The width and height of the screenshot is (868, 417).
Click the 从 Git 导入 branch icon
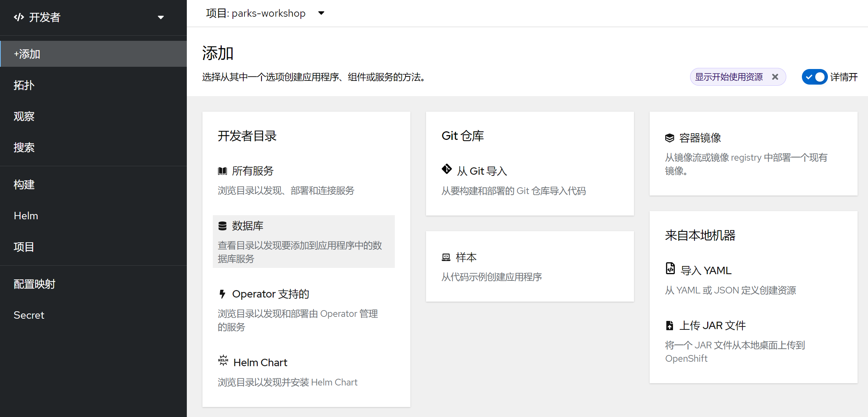coord(447,170)
